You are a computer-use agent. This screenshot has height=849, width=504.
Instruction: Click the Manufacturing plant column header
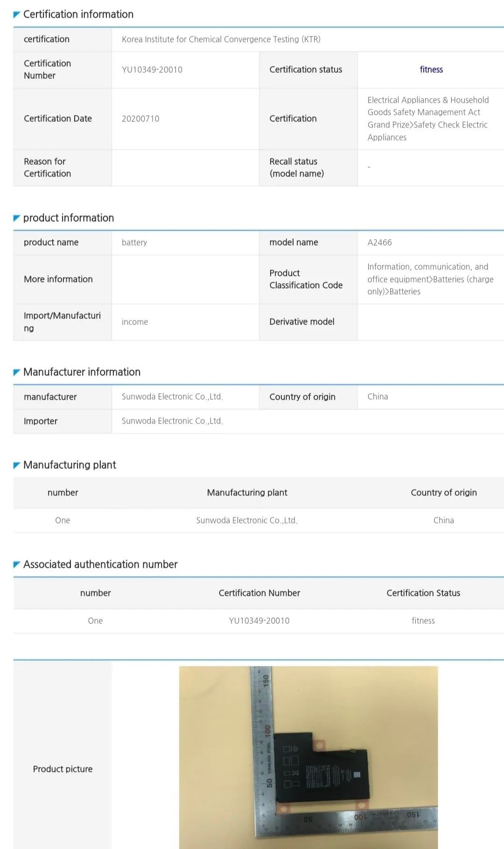click(247, 493)
